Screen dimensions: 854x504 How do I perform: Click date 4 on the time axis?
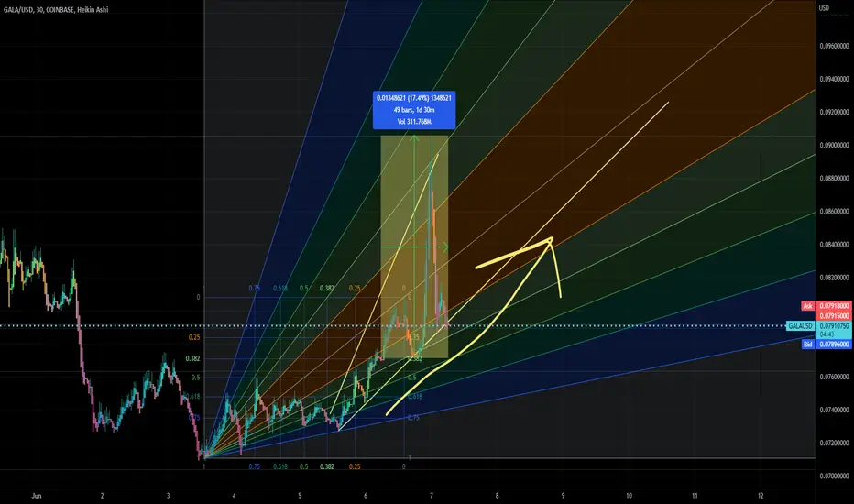pyautogui.click(x=234, y=496)
